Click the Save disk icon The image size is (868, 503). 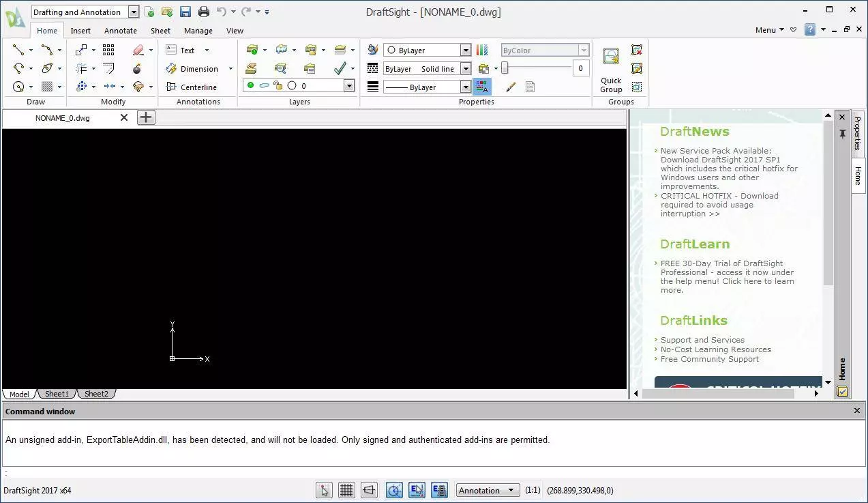(x=185, y=12)
